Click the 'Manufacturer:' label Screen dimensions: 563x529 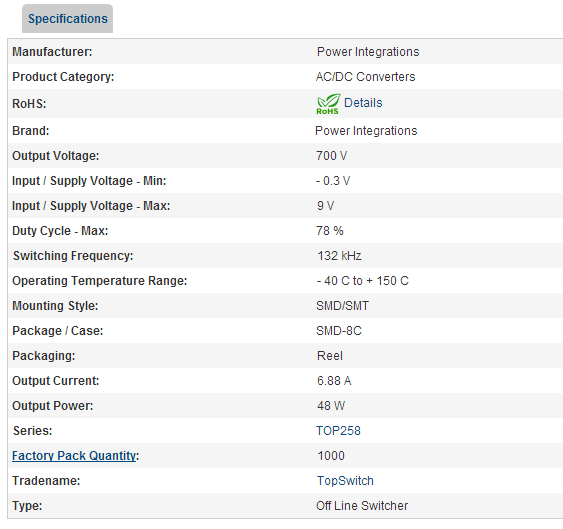(52, 52)
